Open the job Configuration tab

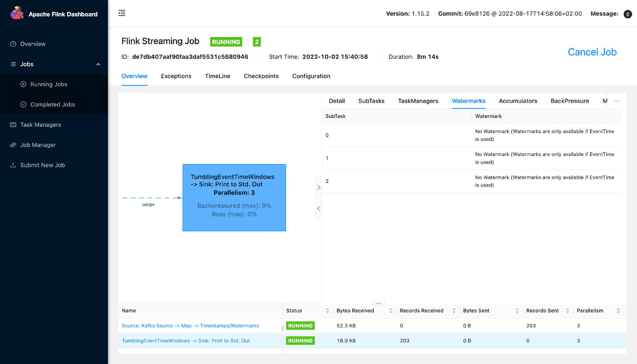pos(311,76)
